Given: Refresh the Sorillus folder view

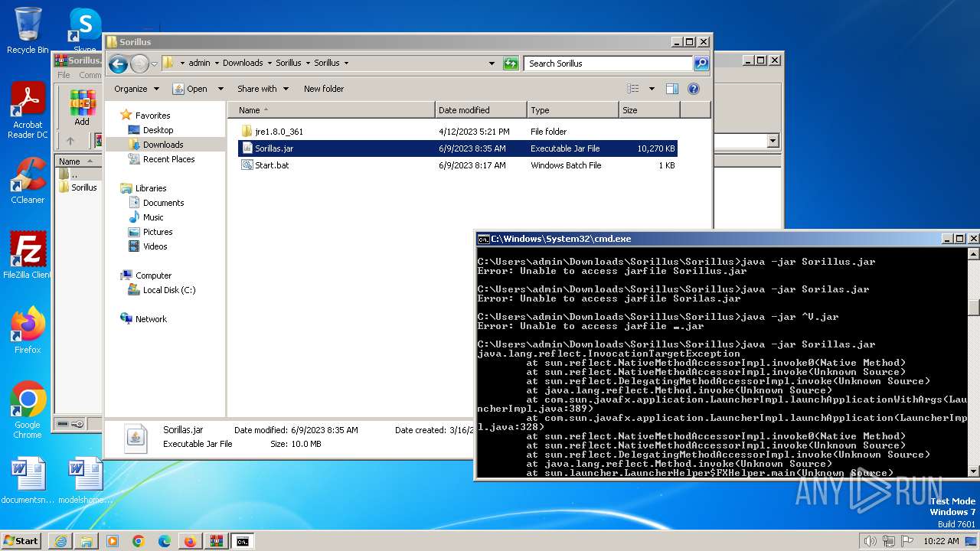Looking at the screenshot, I should click(511, 64).
